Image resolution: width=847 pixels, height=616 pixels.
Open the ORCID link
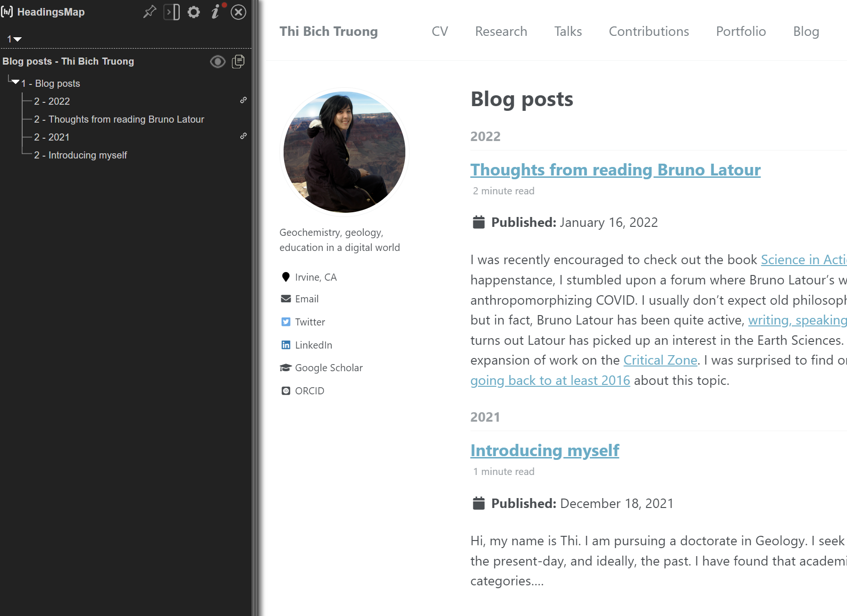(310, 391)
